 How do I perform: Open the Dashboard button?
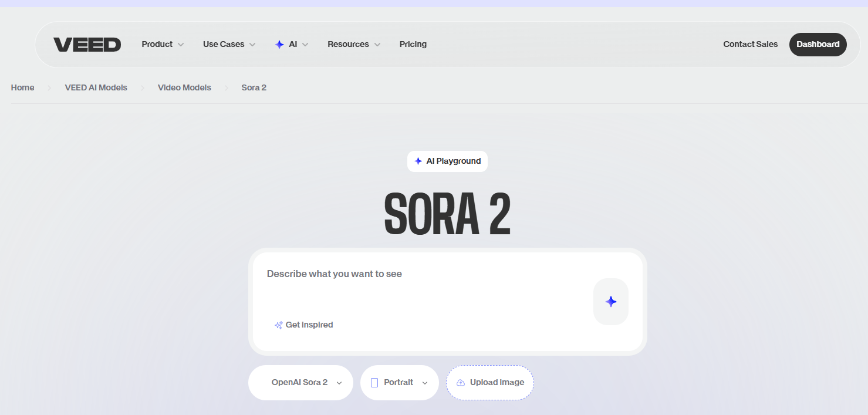(818, 45)
